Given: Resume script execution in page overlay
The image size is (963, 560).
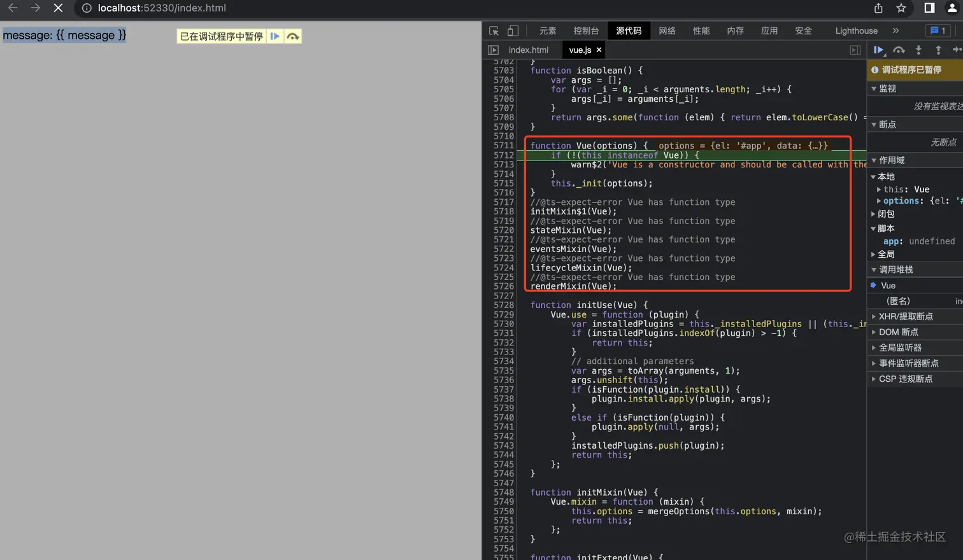Looking at the screenshot, I should click(x=275, y=36).
